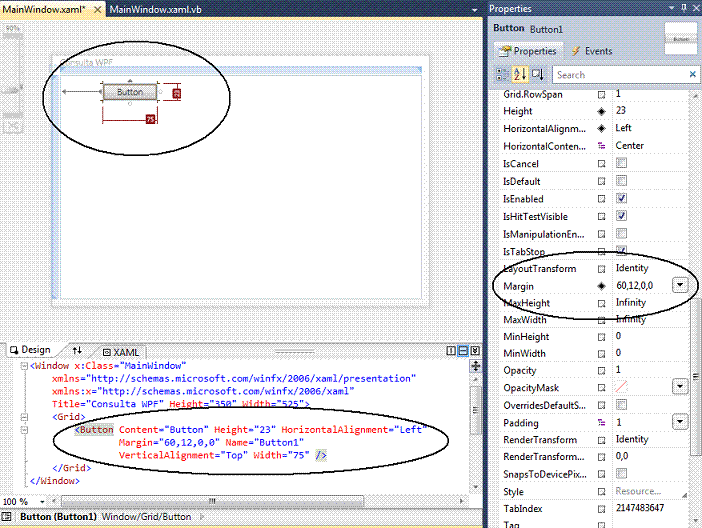Click the XAML horizontal scrollbar thumb
Viewport: 702px width, 528px height.
[212, 501]
